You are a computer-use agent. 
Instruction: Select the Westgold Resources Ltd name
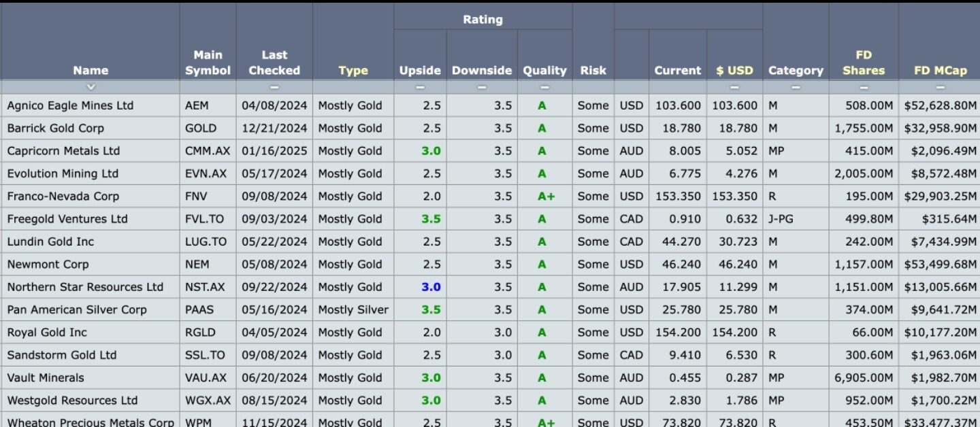tap(72, 400)
